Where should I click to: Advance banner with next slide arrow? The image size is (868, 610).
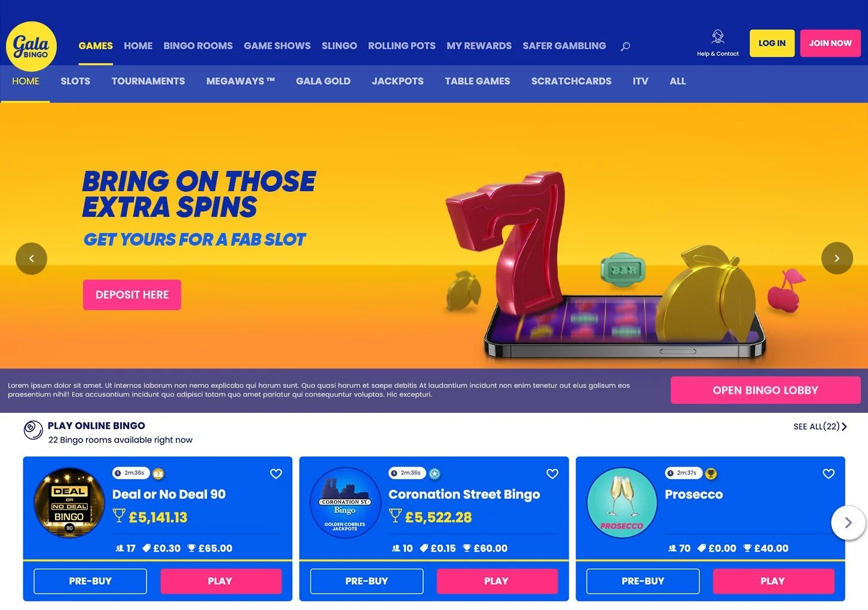click(837, 258)
